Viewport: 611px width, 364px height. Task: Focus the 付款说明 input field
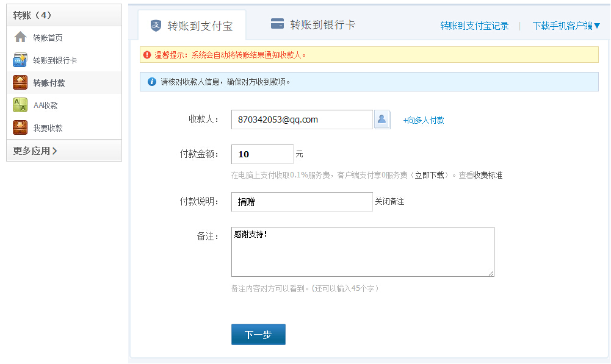[302, 202]
